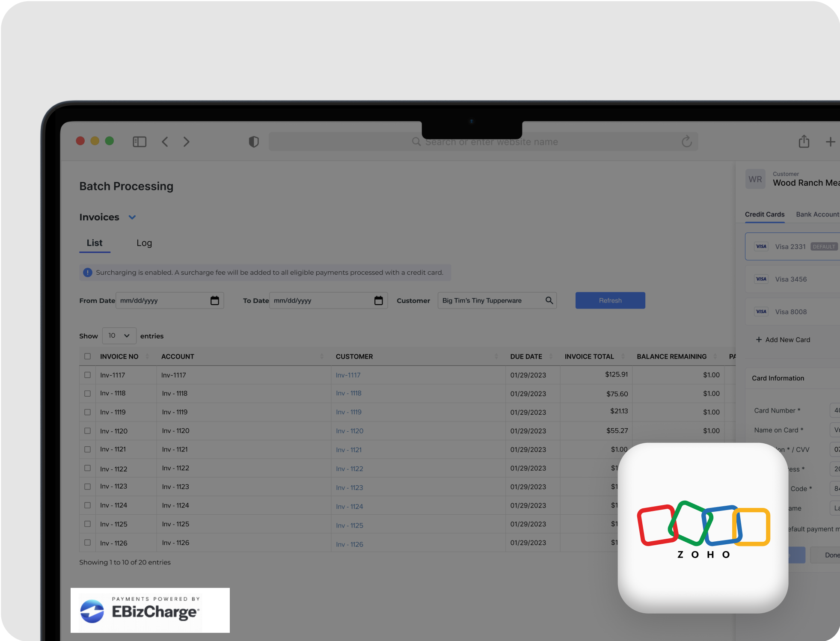The image size is (840, 641).
Task: Sort by Account column arrows
Action: (322, 356)
